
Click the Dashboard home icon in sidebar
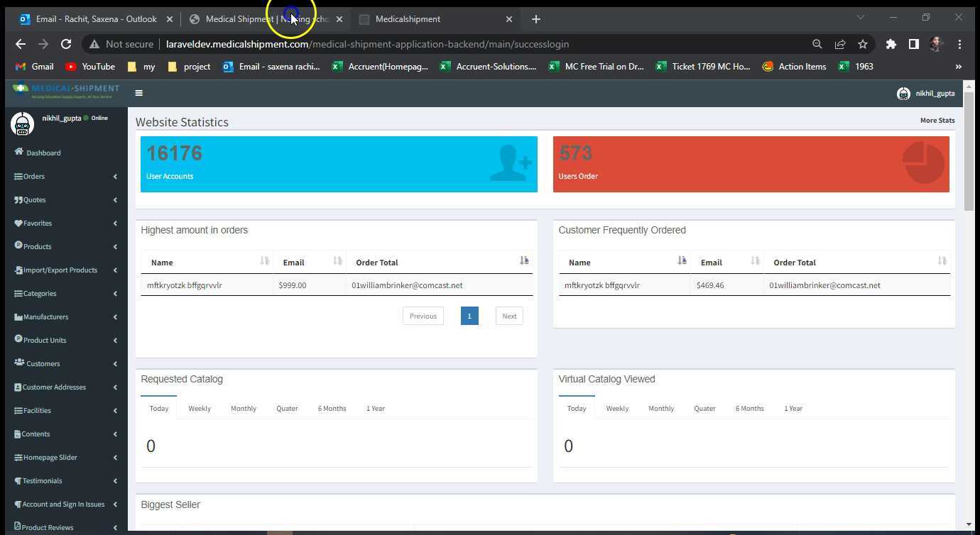point(19,153)
